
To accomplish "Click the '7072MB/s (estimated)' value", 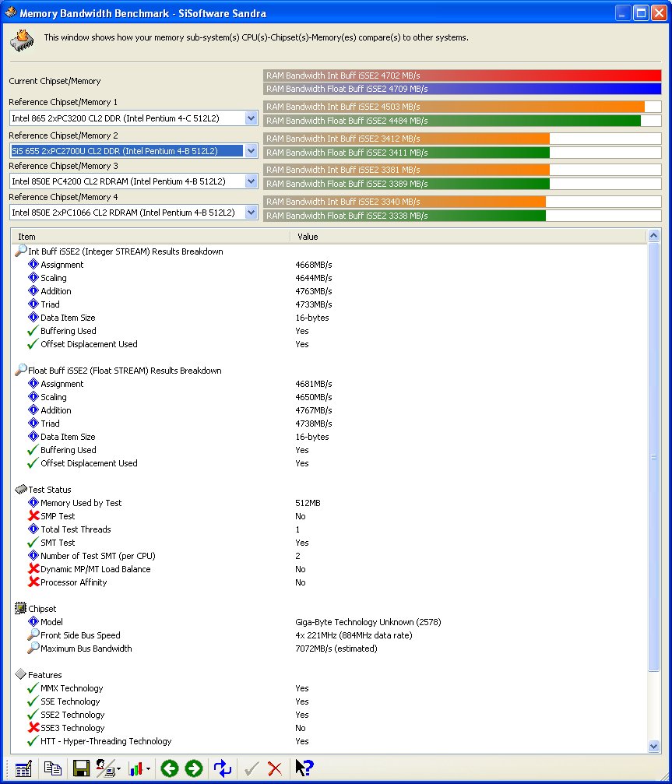I will [x=336, y=649].
